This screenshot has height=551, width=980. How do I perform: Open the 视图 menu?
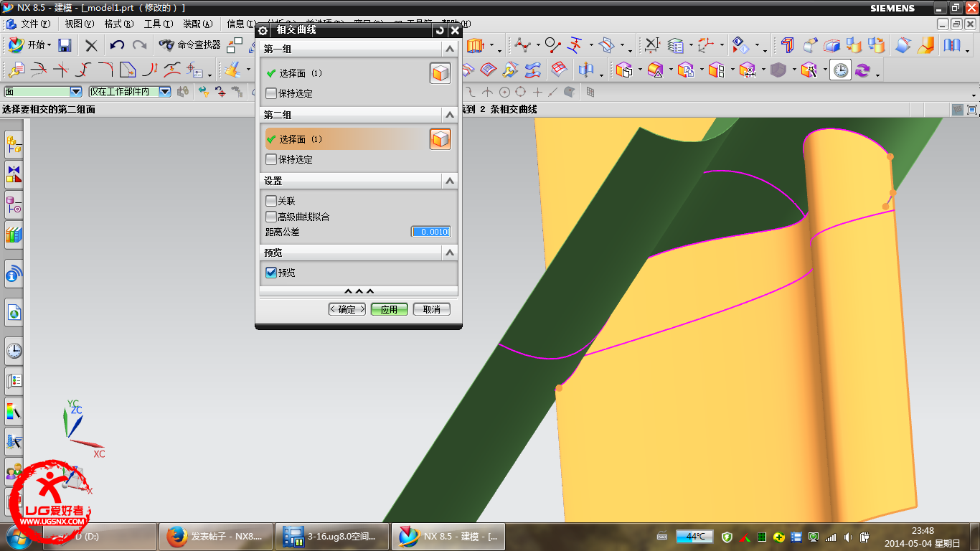(x=79, y=24)
